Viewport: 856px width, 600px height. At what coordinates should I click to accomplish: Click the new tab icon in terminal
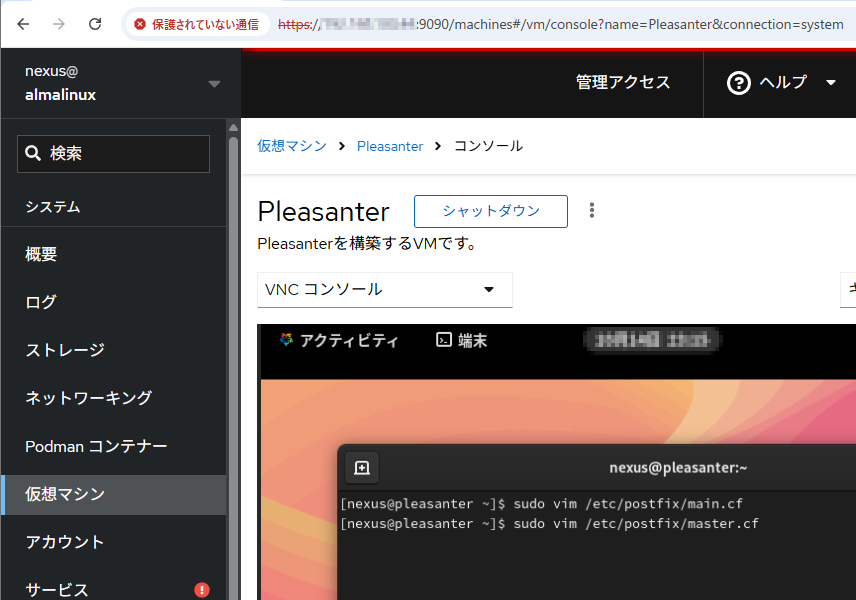pos(362,467)
